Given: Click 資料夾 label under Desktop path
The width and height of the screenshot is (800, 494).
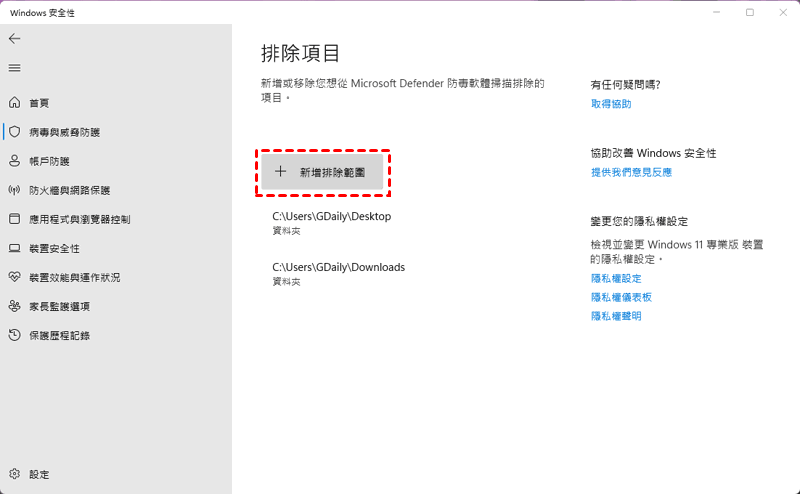Looking at the screenshot, I should pos(286,231).
